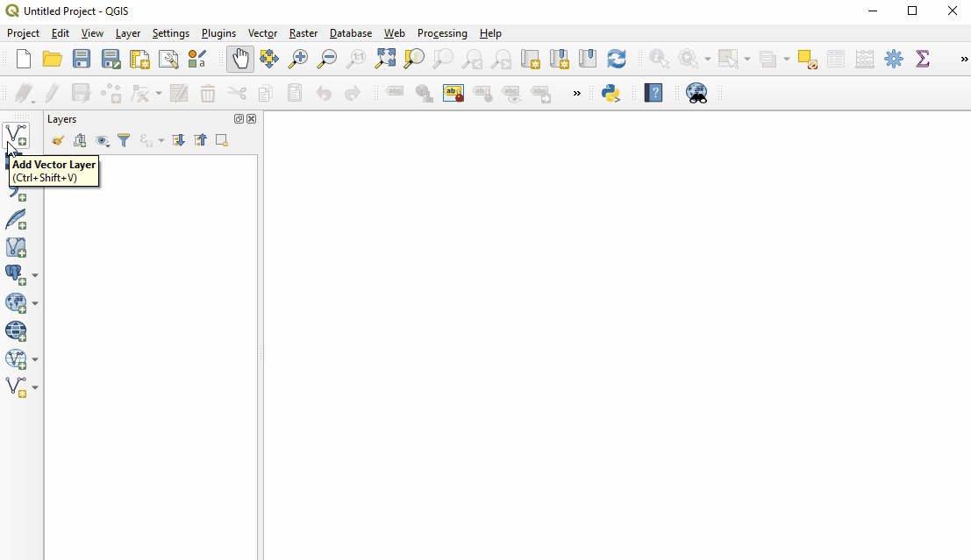Click Add WFS Layer icon
Image resolution: width=971 pixels, height=560 pixels.
(15, 359)
